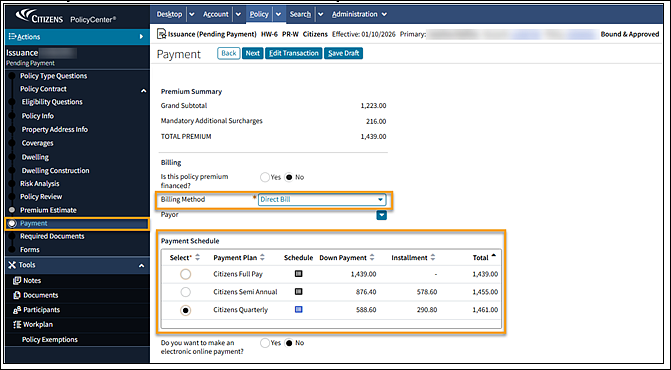Expand the Account menu arrow
671x370 pixels.
pyautogui.click(x=238, y=14)
